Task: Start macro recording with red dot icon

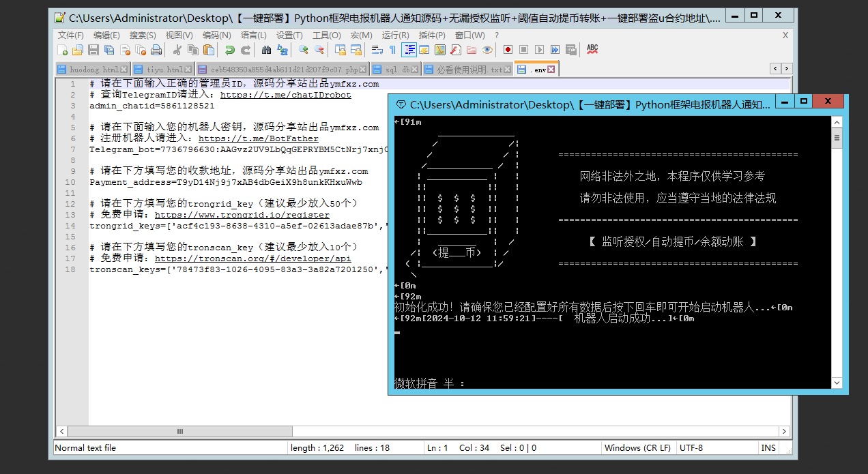Action: point(508,50)
